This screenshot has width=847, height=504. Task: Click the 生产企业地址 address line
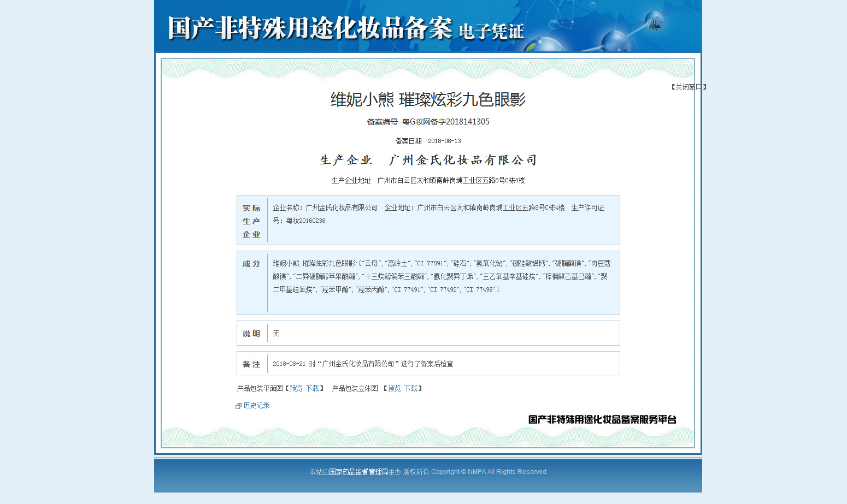[x=428, y=180]
